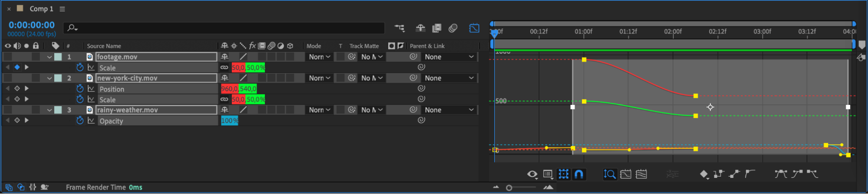Click Fit All Graphs to View icon

pyautogui.click(x=641, y=174)
